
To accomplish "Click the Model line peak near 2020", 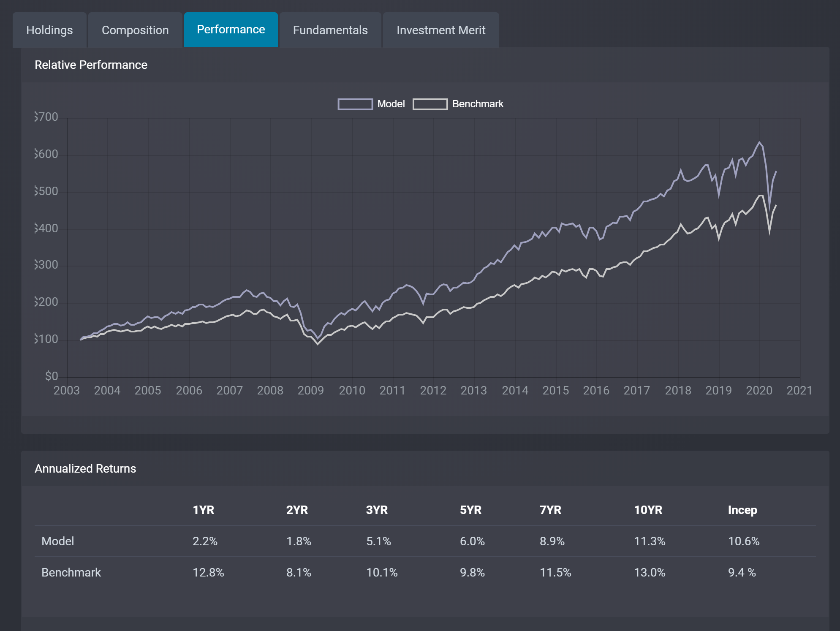I will [x=759, y=142].
